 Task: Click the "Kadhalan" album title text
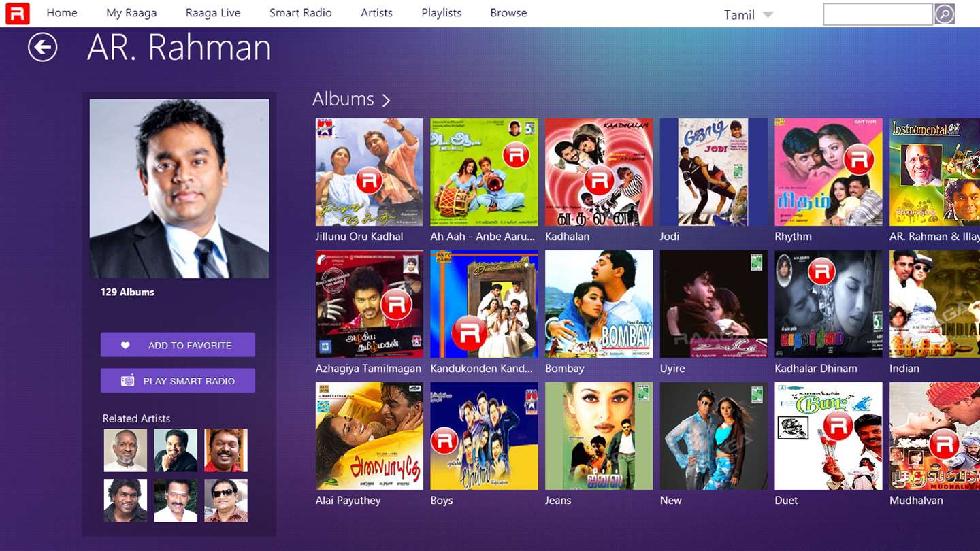pyautogui.click(x=568, y=237)
